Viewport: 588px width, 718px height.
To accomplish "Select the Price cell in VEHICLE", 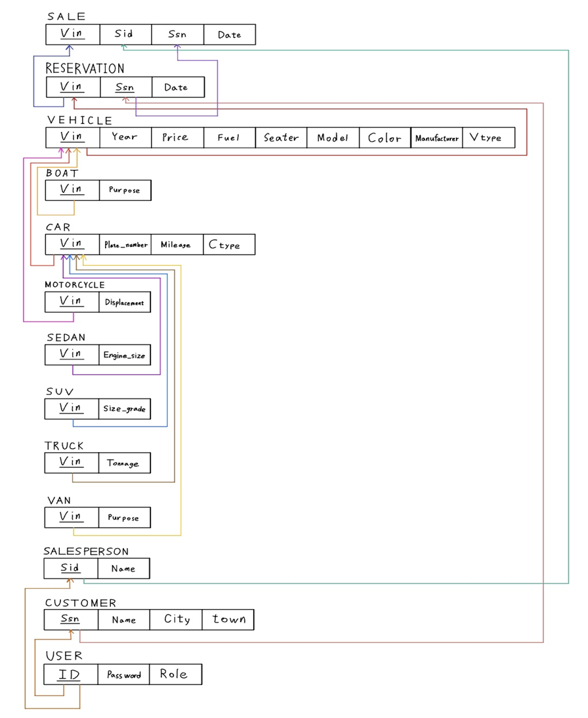I will (178, 137).
